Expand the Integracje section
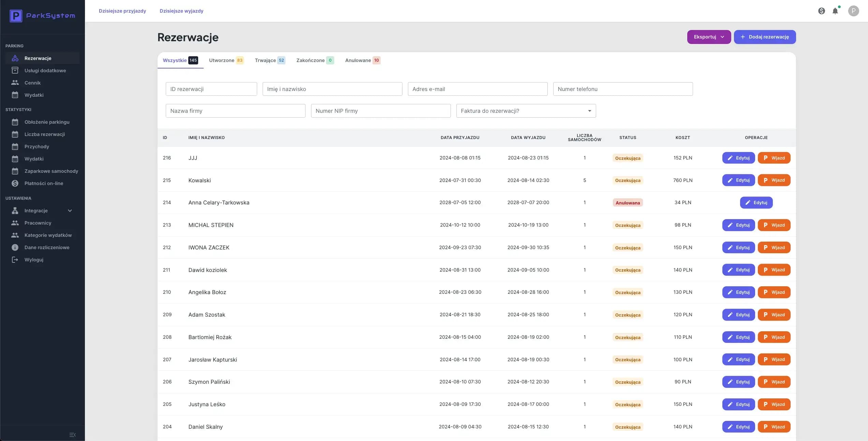868x441 pixels. pos(70,210)
